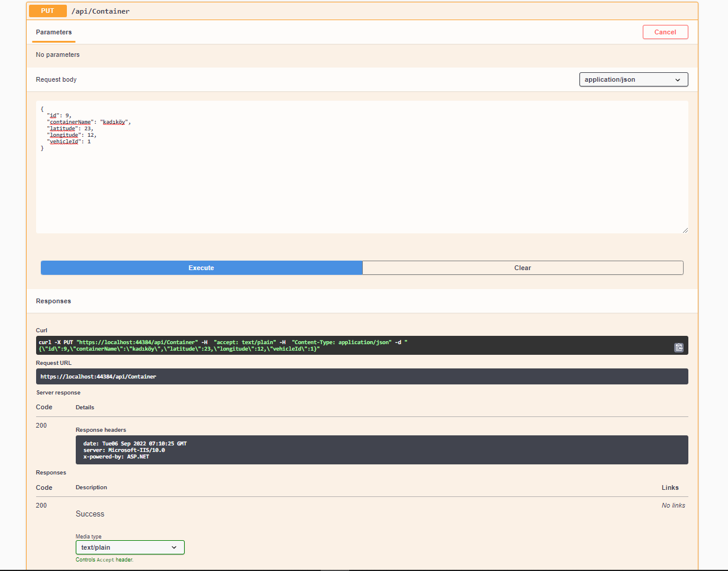
Task: Open the request body content type dropdown
Action: [633, 79]
